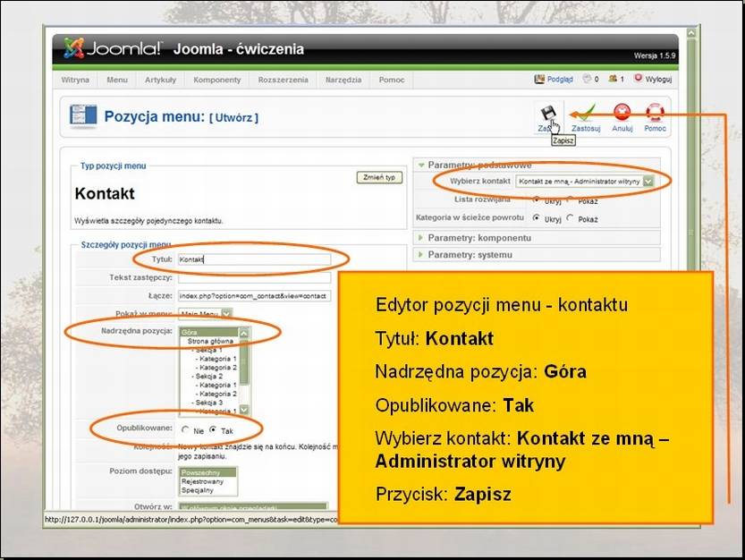Set Opublikowane to Tak
This screenshot has width=745, height=560.
tap(213, 429)
